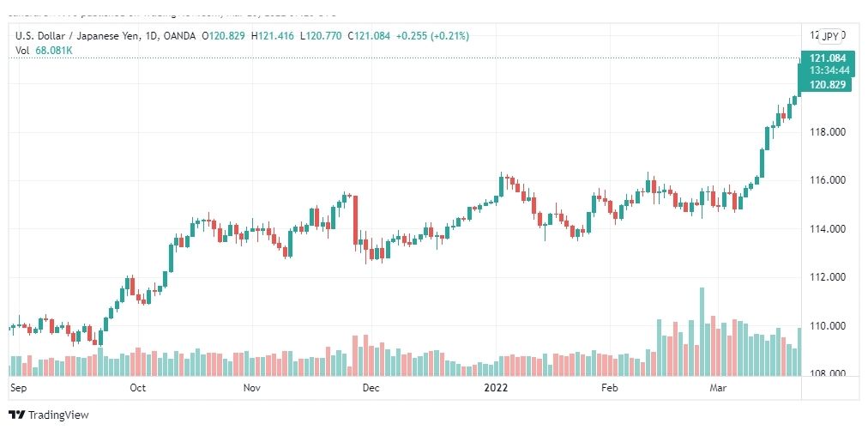Click the 118.000 price axis label

827,132
